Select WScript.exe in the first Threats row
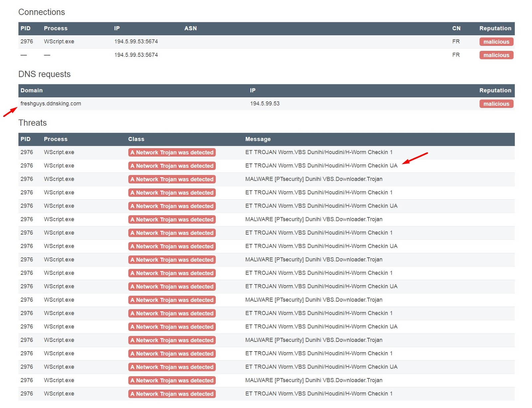532x408 pixels. coord(59,153)
